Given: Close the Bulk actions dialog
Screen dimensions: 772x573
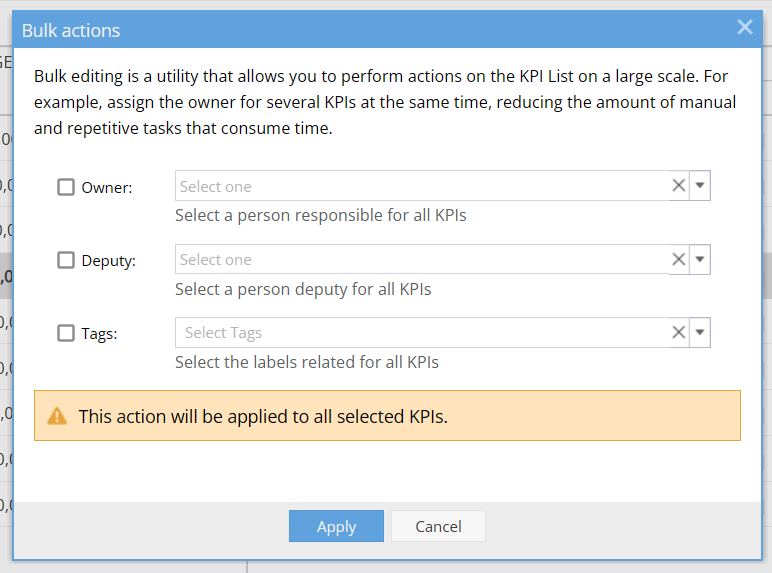Looking at the screenshot, I should (x=745, y=27).
